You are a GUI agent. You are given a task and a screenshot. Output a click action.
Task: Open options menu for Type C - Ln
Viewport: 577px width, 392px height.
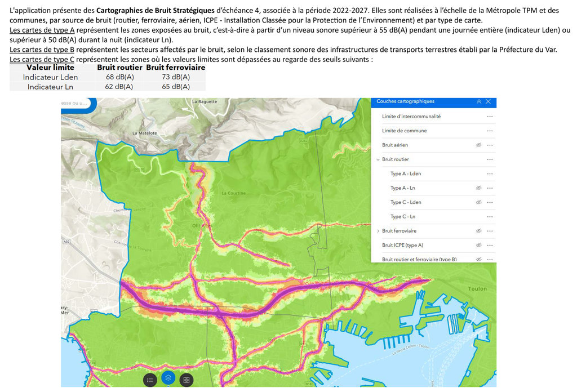pos(490,217)
